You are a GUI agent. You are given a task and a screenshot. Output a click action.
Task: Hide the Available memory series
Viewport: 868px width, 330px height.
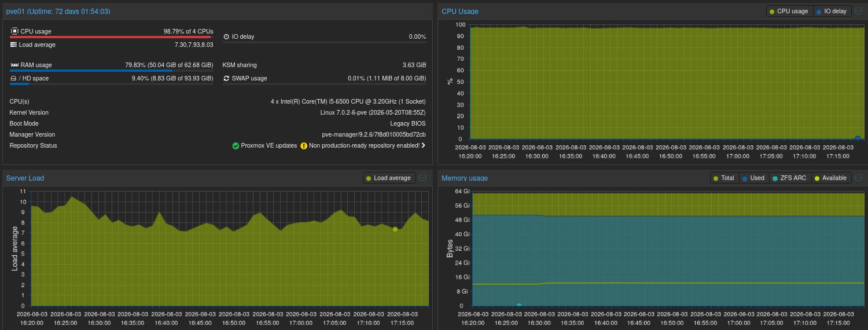(831, 178)
